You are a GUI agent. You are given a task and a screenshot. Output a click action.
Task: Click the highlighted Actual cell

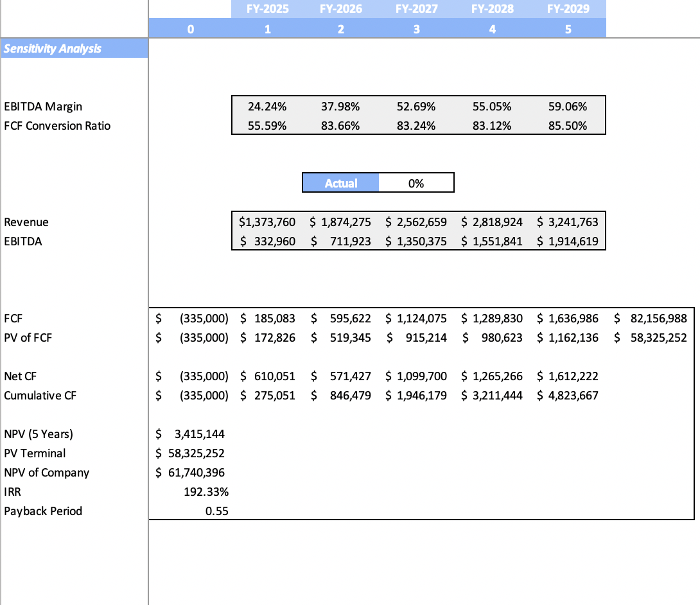(340, 182)
